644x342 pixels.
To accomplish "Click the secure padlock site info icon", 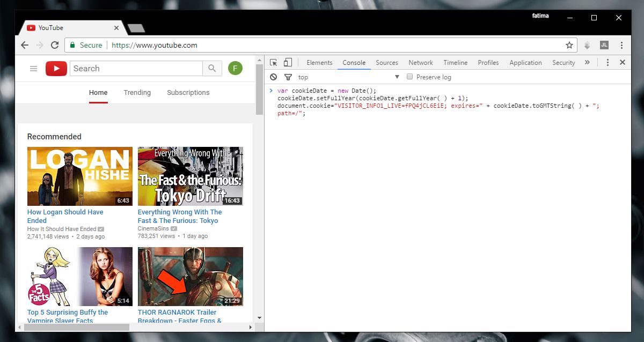I will 72,46.
